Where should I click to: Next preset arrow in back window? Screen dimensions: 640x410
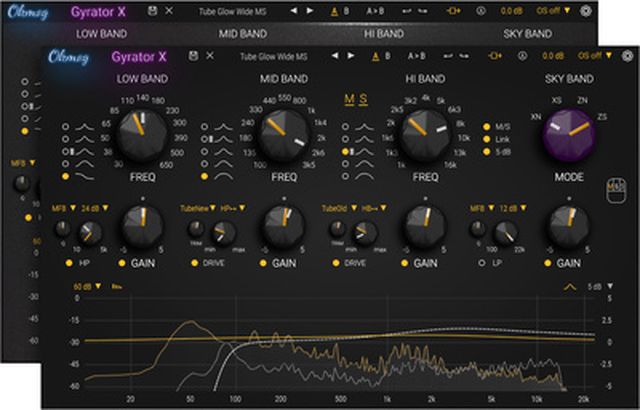(x=310, y=11)
